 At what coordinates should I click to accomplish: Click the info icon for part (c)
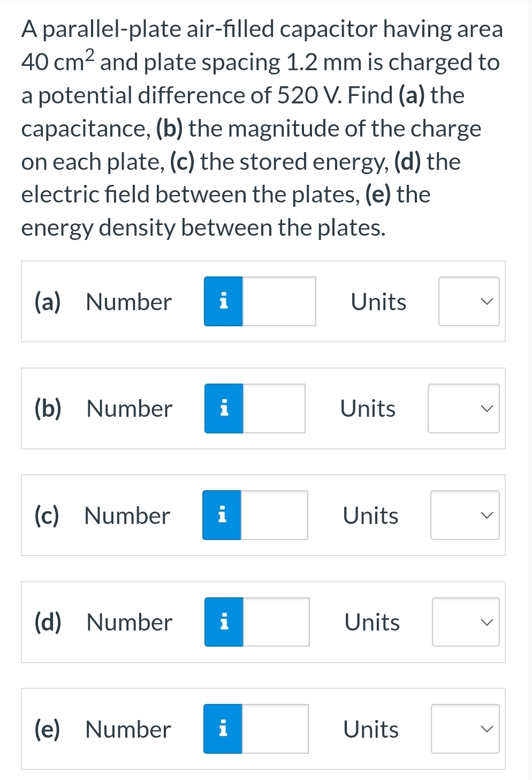coord(222,515)
